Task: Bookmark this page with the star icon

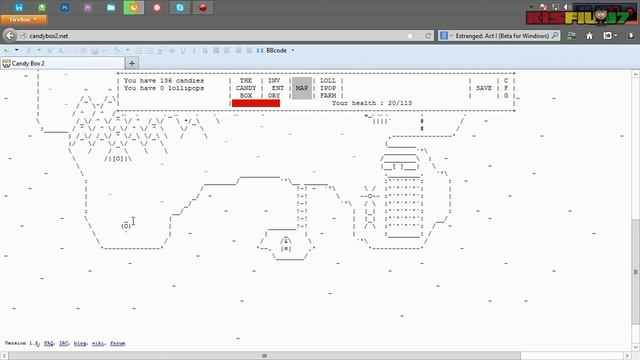Action: pos(411,36)
